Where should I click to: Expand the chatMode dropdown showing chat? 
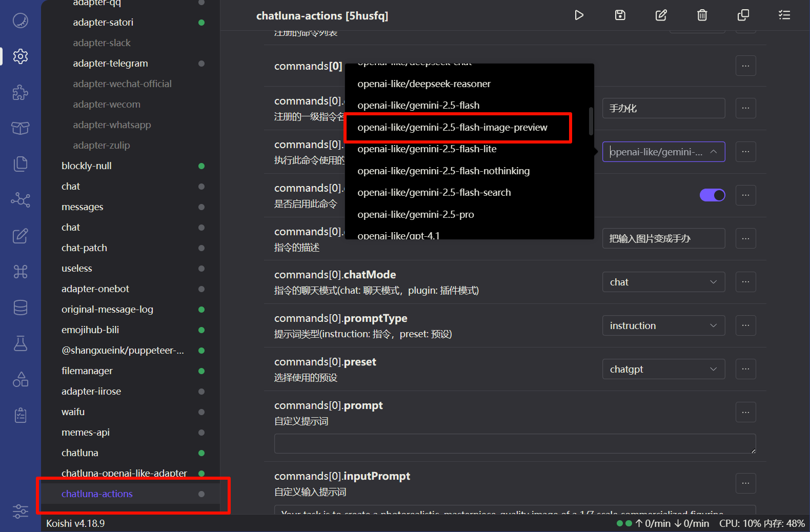tap(663, 282)
